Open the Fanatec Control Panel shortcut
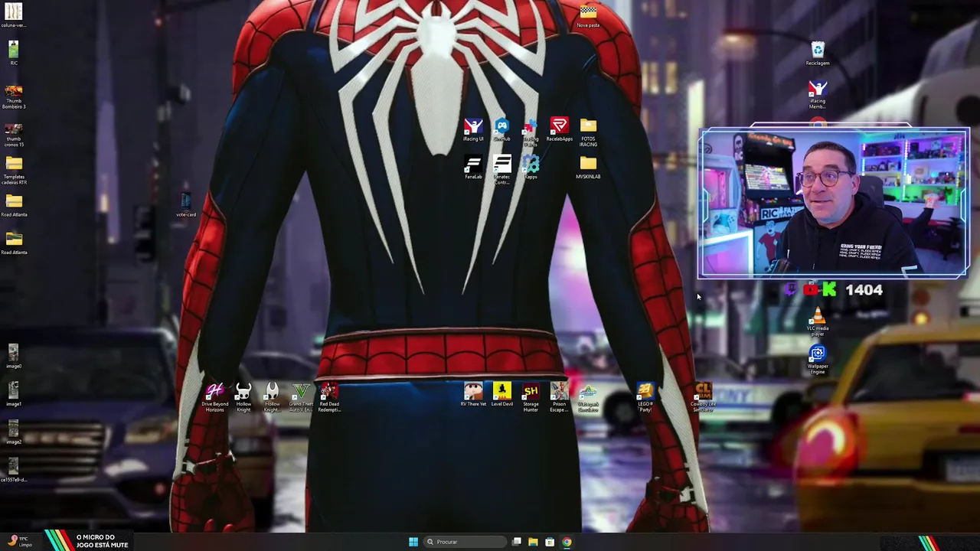The height and width of the screenshot is (551, 980). click(x=501, y=170)
